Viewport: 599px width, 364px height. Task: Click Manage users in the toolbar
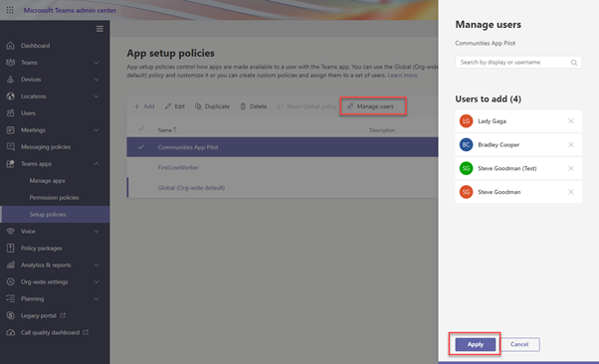click(370, 106)
